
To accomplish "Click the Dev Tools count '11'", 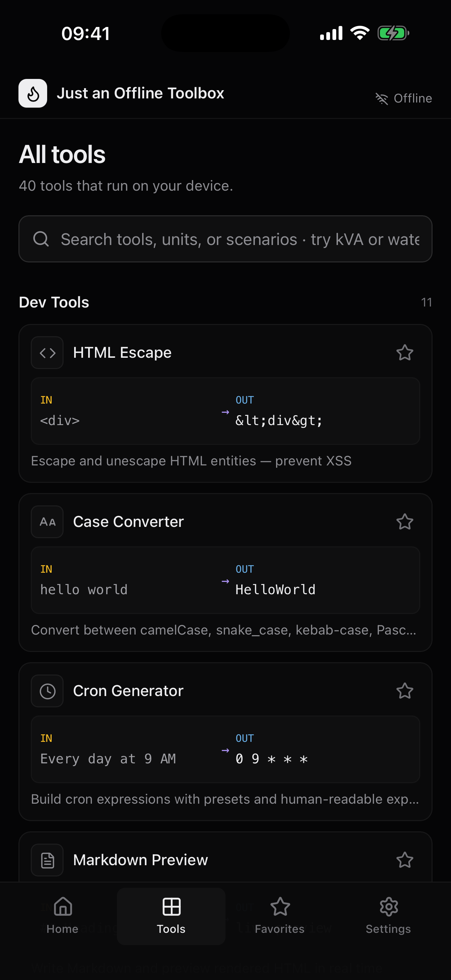I will point(426,302).
